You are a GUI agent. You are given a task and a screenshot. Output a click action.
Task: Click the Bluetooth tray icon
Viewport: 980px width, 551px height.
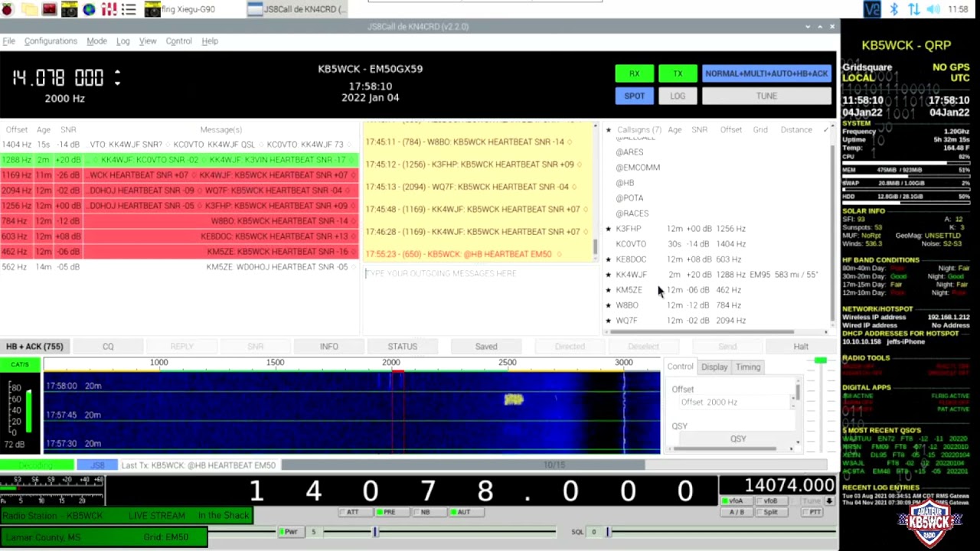click(x=893, y=9)
